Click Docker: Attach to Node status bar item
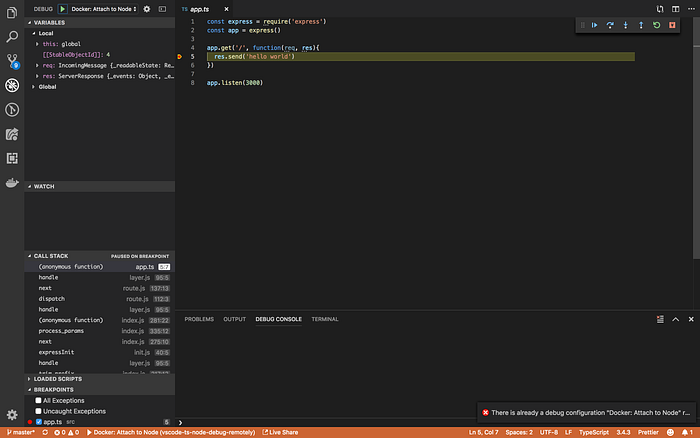The image size is (700, 438). (171, 432)
